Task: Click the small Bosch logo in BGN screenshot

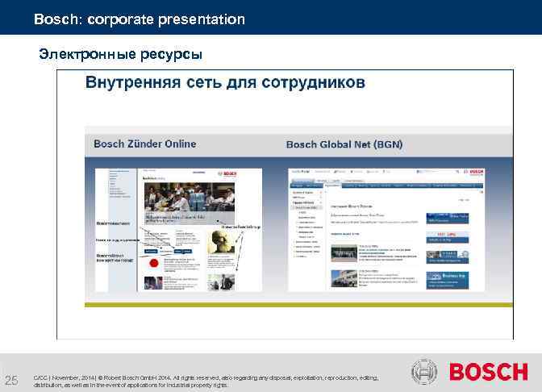Action: (x=473, y=172)
